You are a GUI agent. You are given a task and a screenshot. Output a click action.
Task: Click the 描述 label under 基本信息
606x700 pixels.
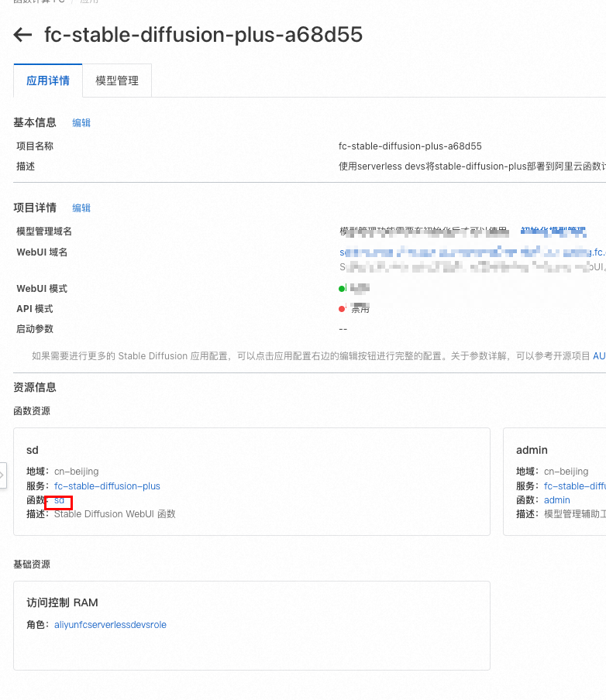point(26,166)
